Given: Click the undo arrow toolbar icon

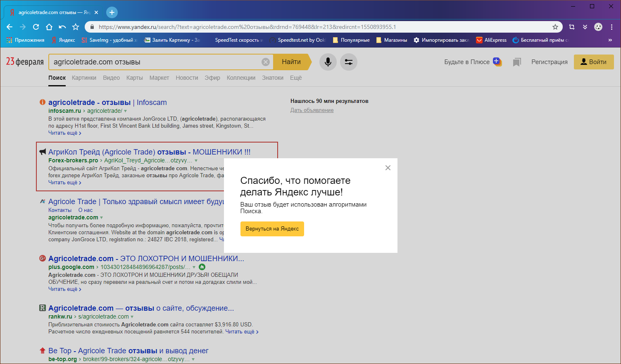Looking at the screenshot, I should pos(62,27).
